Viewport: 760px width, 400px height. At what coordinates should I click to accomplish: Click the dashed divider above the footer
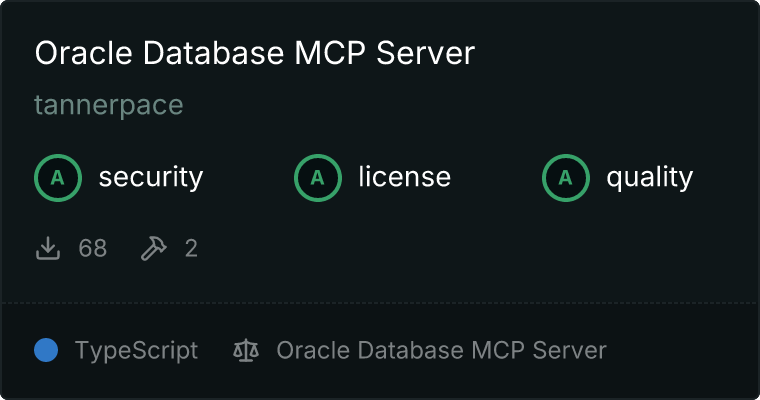[380, 302]
